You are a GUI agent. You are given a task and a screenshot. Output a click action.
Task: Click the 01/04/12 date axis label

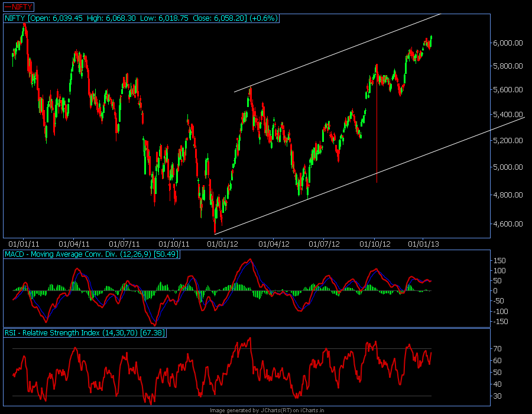pyautogui.click(x=274, y=244)
